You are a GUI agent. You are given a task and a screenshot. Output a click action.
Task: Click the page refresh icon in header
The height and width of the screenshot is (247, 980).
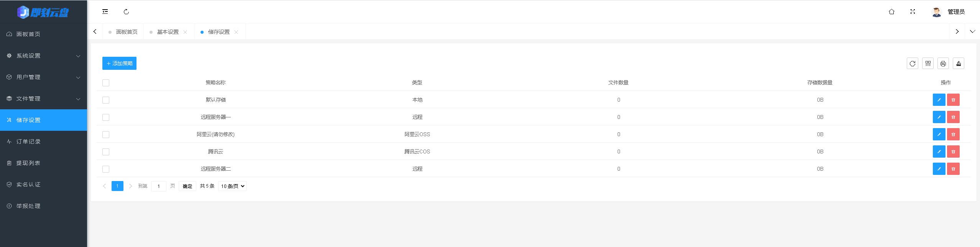pos(126,12)
